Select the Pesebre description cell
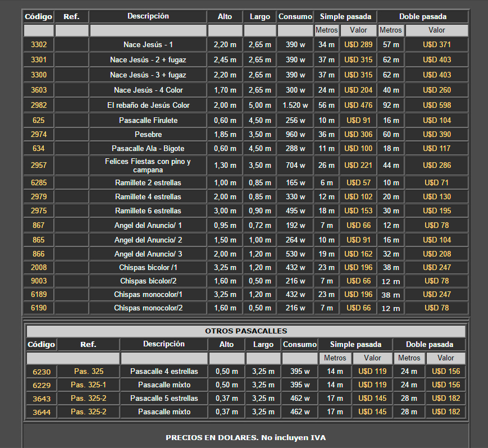Image resolution: width=488 pixels, height=448 pixels. (x=148, y=135)
